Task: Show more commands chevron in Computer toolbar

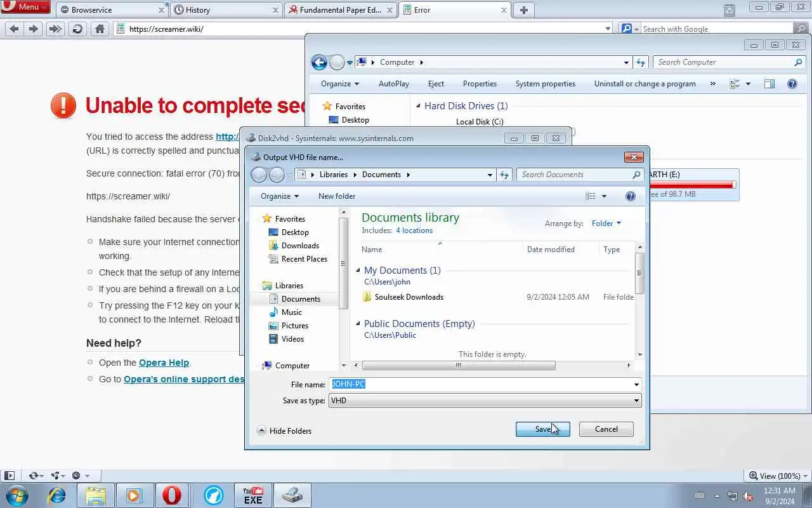Action: pyautogui.click(x=712, y=84)
